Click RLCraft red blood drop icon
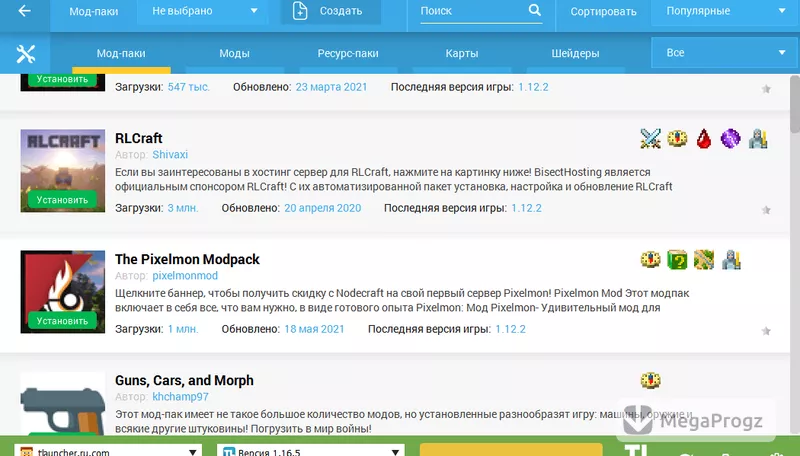The width and height of the screenshot is (800, 456). 704,138
